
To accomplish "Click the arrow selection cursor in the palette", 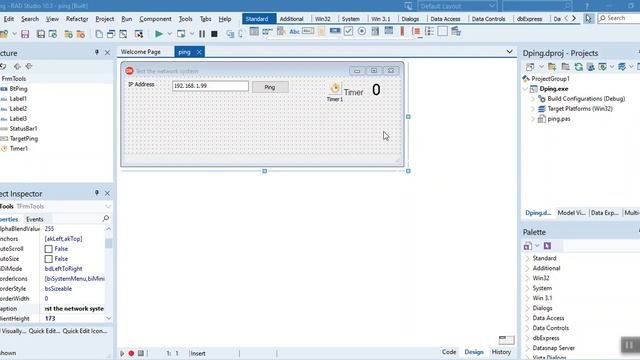I will tap(588, 19).
